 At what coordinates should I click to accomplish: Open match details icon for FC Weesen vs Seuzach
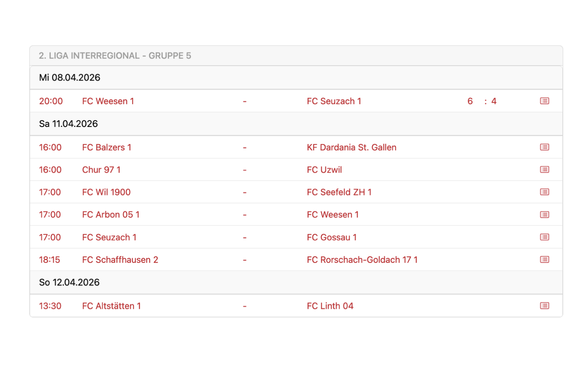click(544, 101)
